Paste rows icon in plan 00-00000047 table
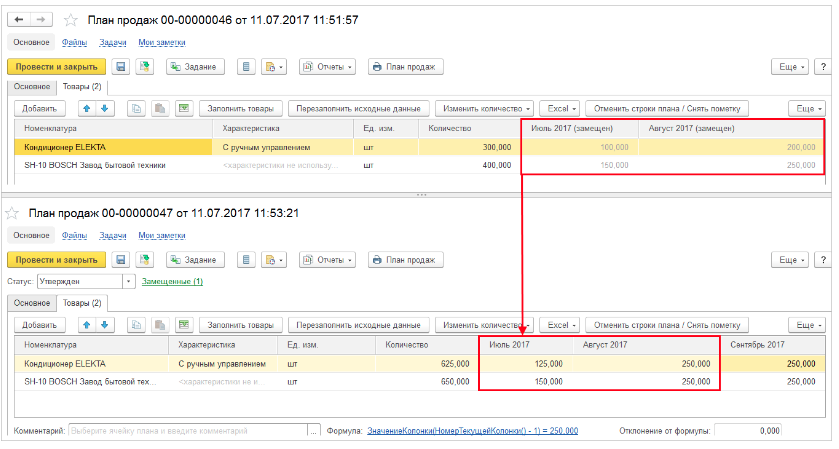This screenshot has width=839, height=449. tap(159, 325)
